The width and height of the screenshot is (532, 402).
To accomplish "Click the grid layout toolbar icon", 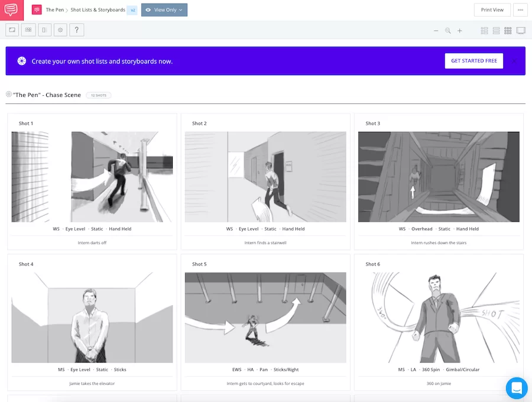I will [x=28, y=30].
